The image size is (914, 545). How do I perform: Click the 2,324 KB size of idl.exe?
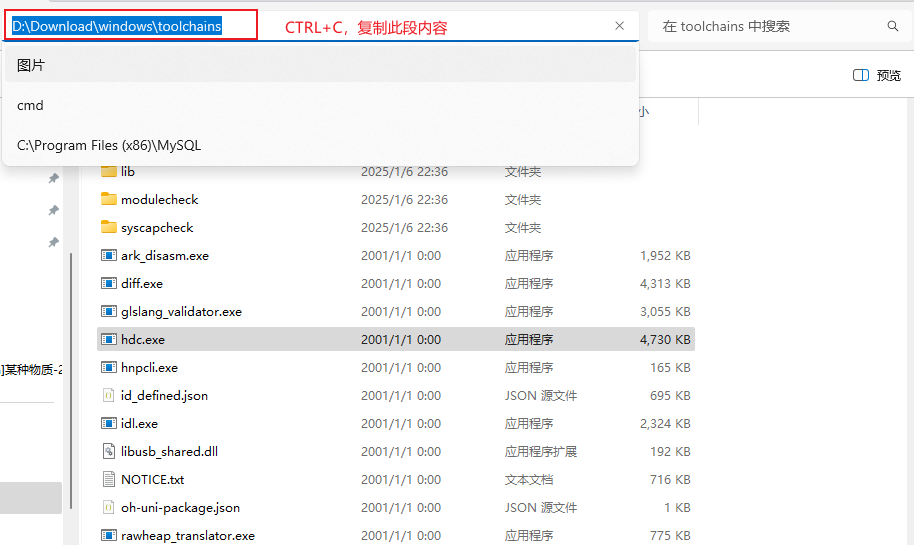[x=665, y=423]
